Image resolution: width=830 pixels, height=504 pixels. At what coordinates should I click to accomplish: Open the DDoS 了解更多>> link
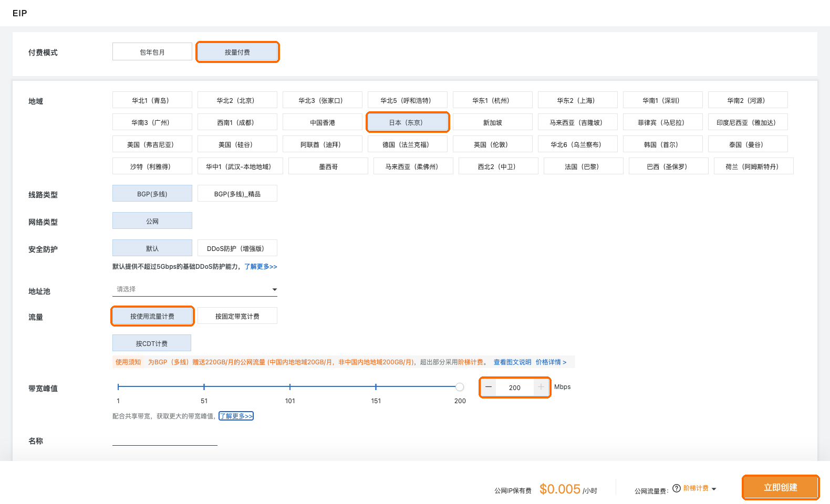click(x=261, y=267)
